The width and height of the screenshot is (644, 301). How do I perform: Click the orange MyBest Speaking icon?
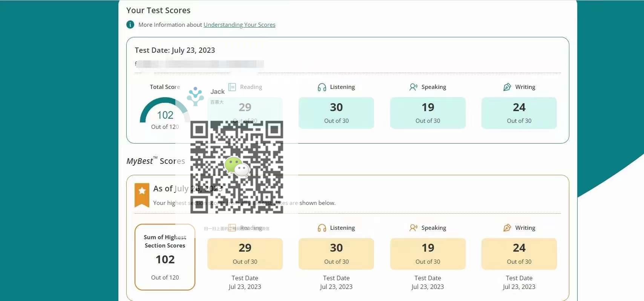click(x=413, y=228)
